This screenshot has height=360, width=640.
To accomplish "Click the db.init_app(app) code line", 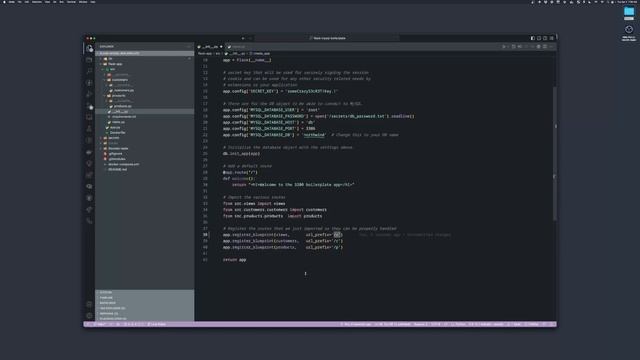I will point(241,153).
